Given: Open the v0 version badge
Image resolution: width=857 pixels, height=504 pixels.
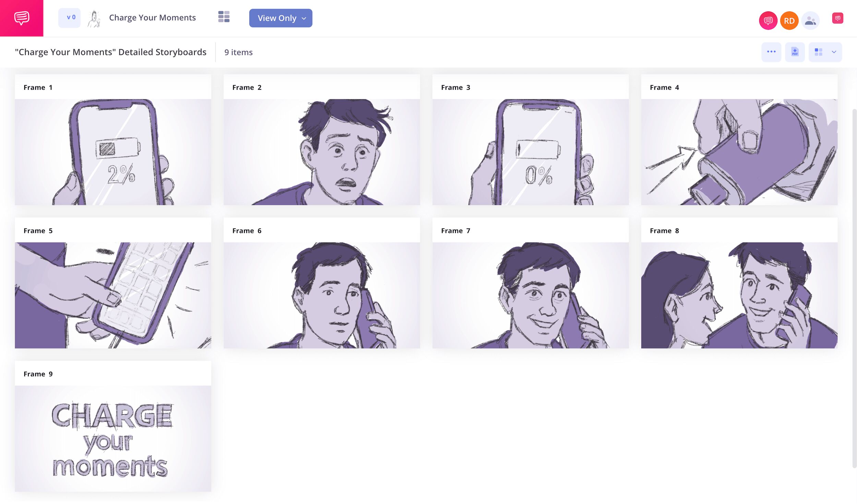Looking at the screenshot, I should (69, 18).
